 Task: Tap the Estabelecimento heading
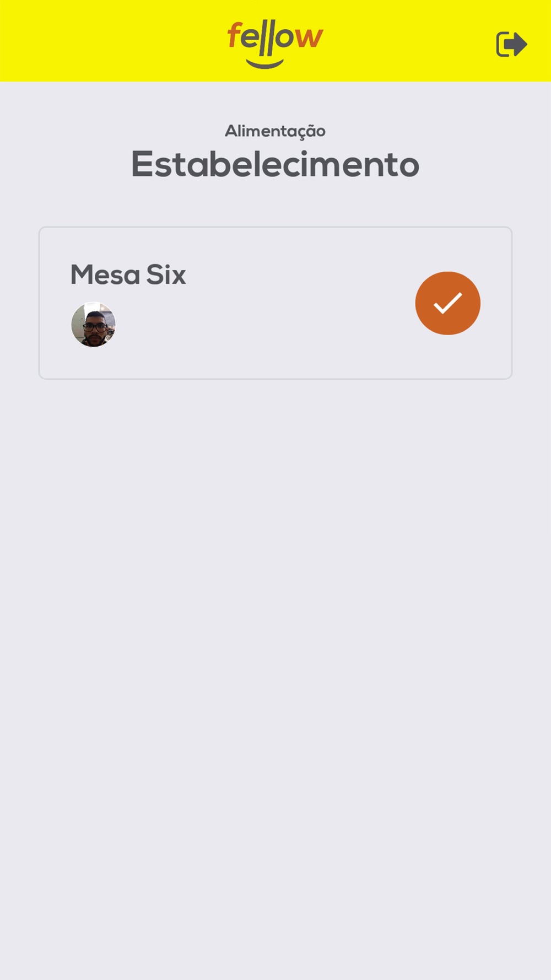tap(275, 164)
